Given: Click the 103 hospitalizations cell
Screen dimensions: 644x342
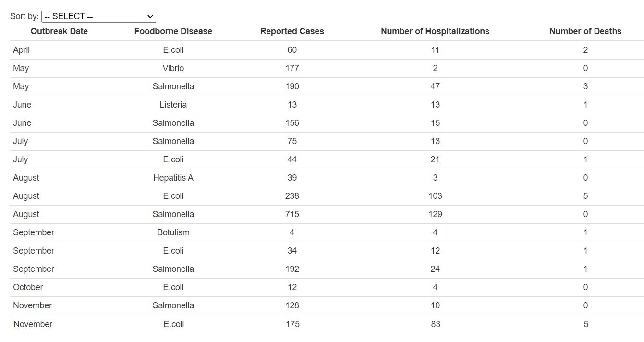Looking at the screenshot, I should click(435, 196).
